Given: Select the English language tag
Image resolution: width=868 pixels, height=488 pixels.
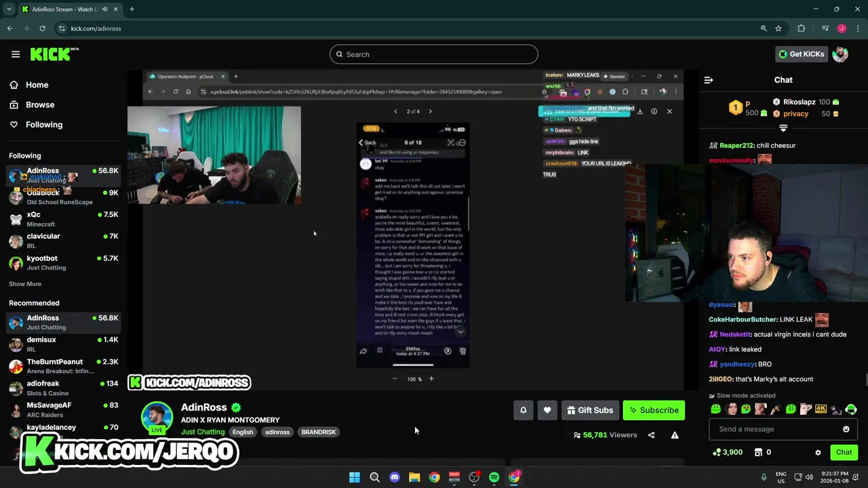Looking at the screenshot, I should [243, 432].
